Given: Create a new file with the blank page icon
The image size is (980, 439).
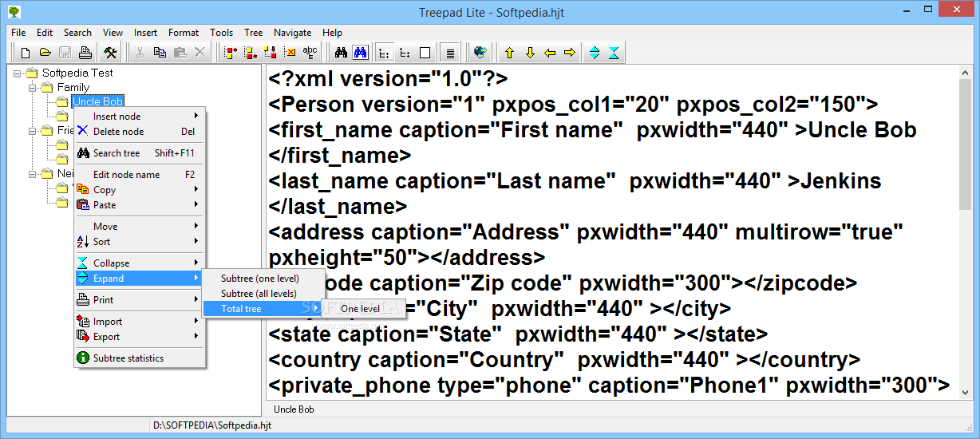Looking at the screenshot, I should 26,53.
